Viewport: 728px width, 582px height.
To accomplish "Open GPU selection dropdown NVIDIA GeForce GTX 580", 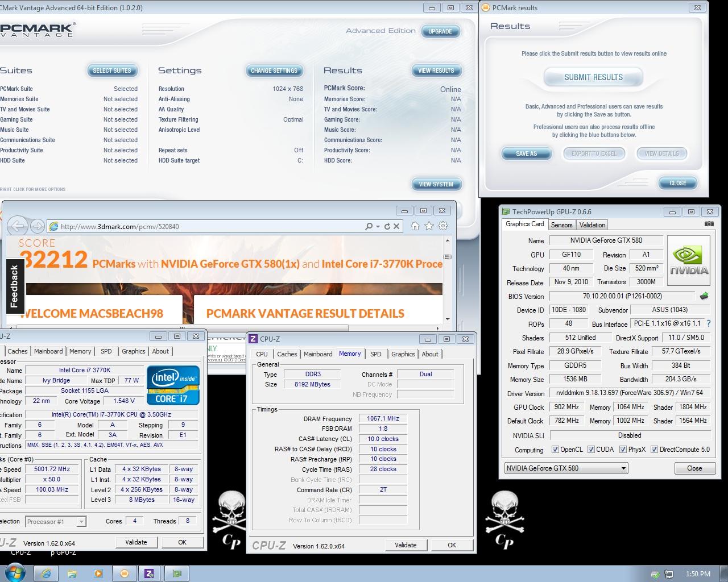I will [x=566, y=468].
